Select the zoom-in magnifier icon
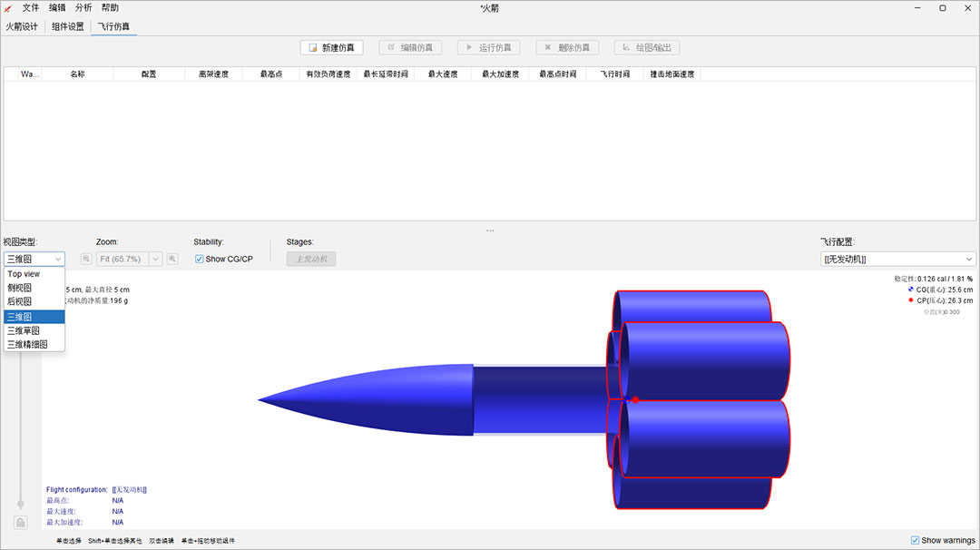The image size is (980, 550). pos(171,259)
